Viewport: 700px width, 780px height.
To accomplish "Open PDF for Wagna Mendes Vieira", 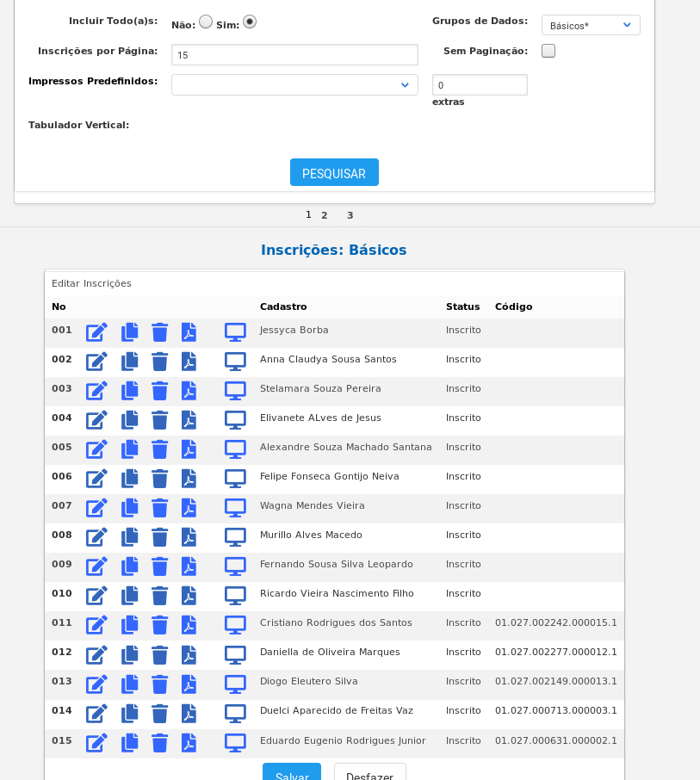I will click(x=189, y=508).
